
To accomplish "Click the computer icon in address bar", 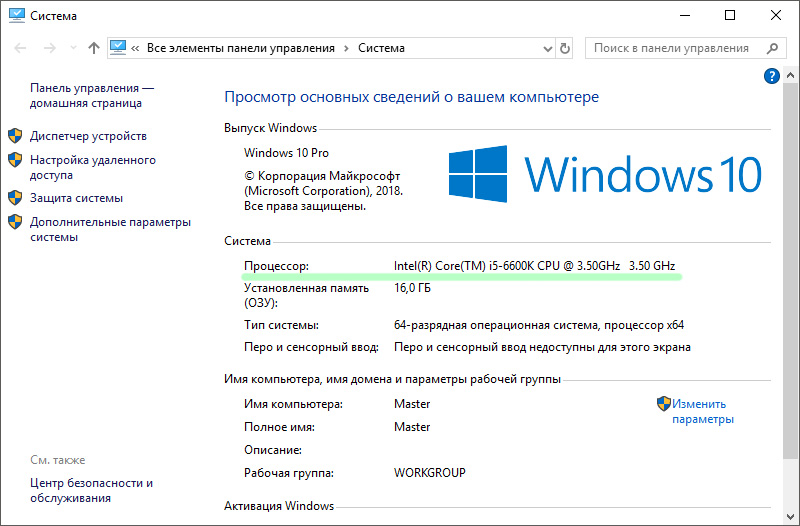I will click(119, 48).
